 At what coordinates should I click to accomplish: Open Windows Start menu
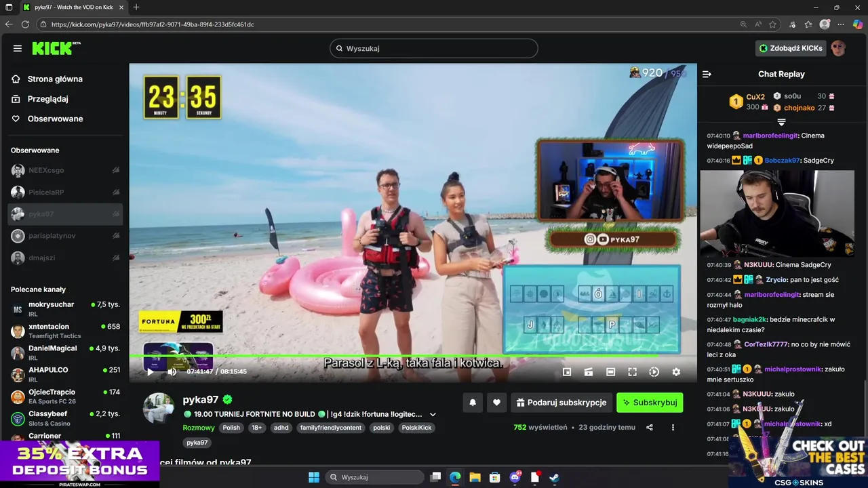click(x=314, y=477)
